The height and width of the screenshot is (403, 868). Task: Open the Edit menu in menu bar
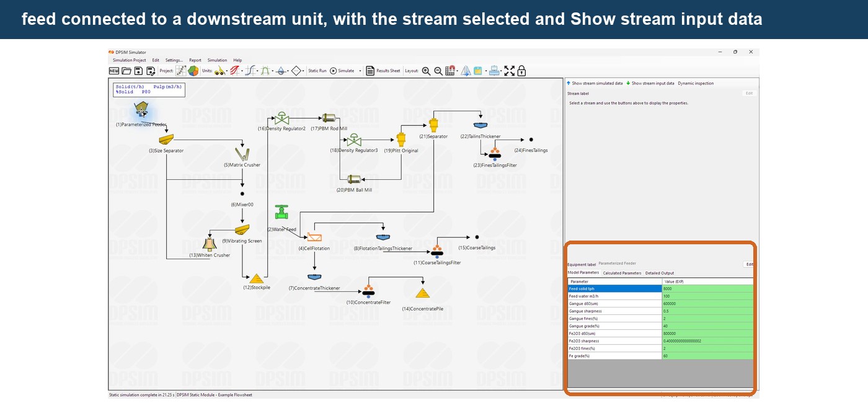click(156, 60)
